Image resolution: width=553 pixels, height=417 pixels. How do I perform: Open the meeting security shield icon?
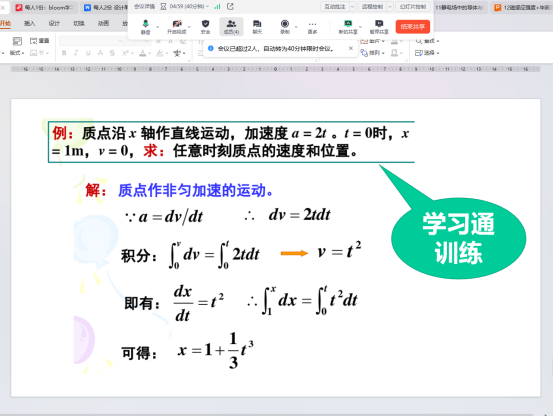coord(205,27)
